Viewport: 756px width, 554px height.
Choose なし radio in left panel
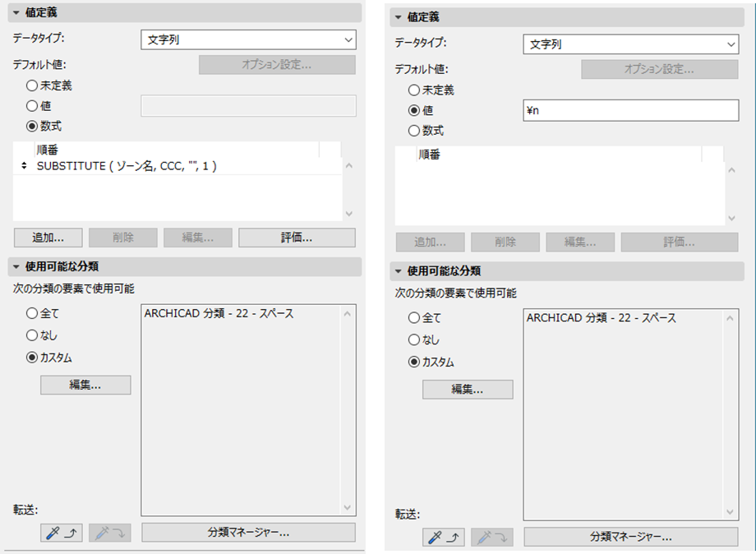click(x=32, y=335)
